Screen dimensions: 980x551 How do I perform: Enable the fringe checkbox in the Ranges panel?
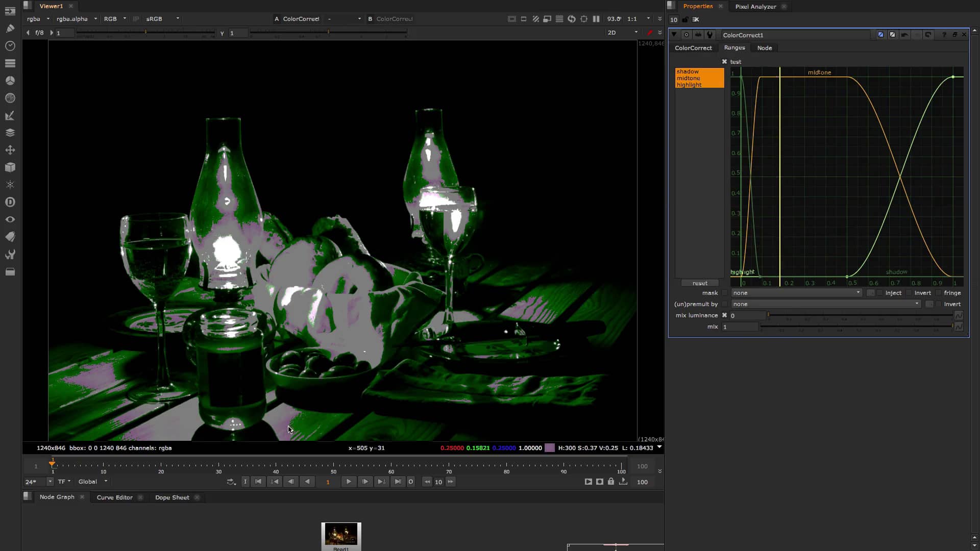[x=939, y=293]
